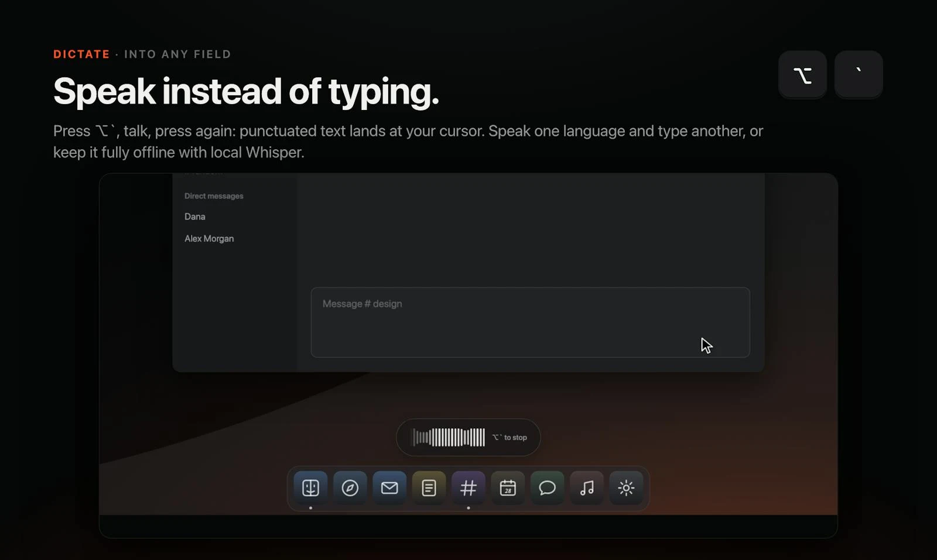This screenshot has width=937, height=560.
Task: Open the Alex Morgan direct message
Action: click(x=209, y=239)
